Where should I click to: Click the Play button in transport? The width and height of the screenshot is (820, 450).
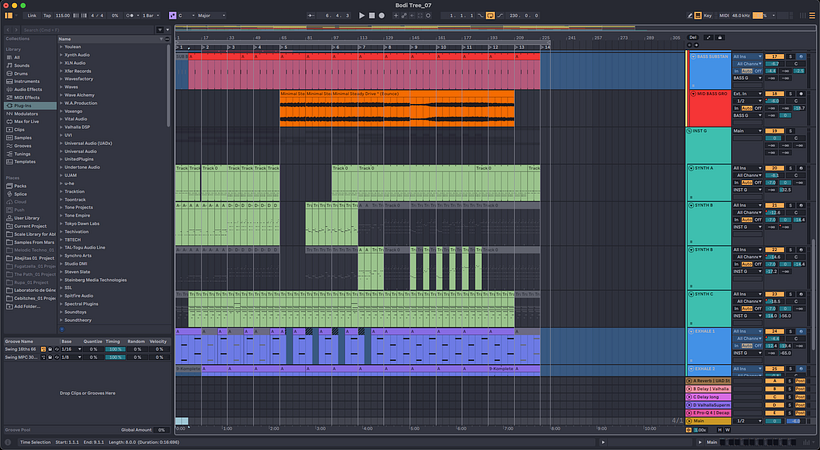coord(362,16)
